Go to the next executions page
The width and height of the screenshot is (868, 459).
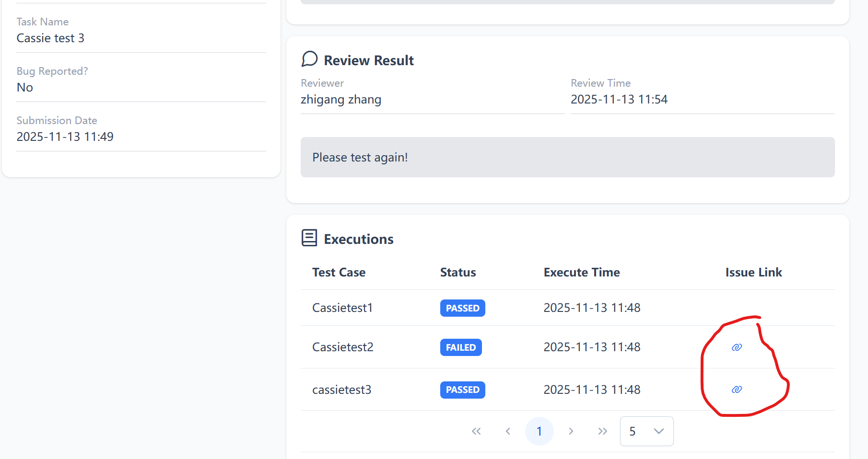click(571, 431)
